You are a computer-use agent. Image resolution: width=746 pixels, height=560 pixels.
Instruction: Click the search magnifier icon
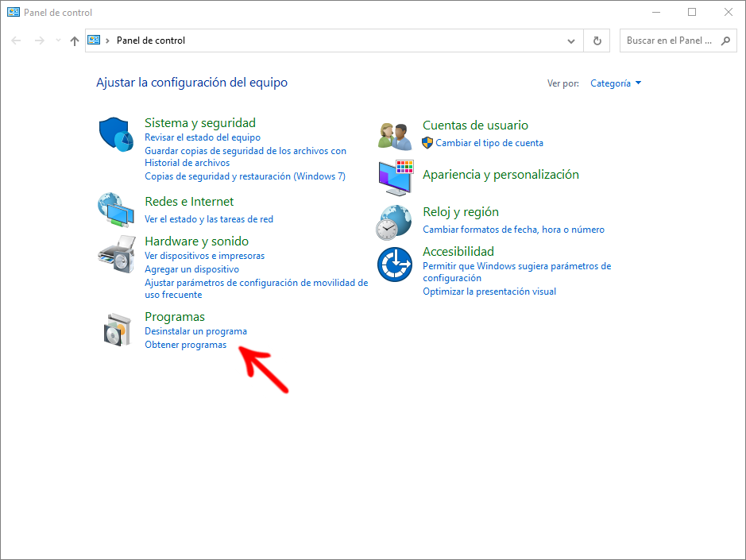point(725,41)
